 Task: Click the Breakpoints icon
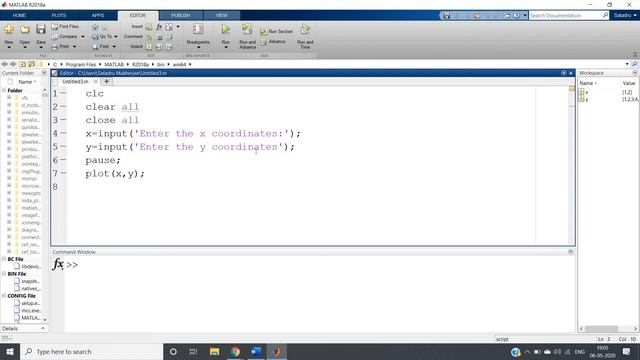(198, 29)
